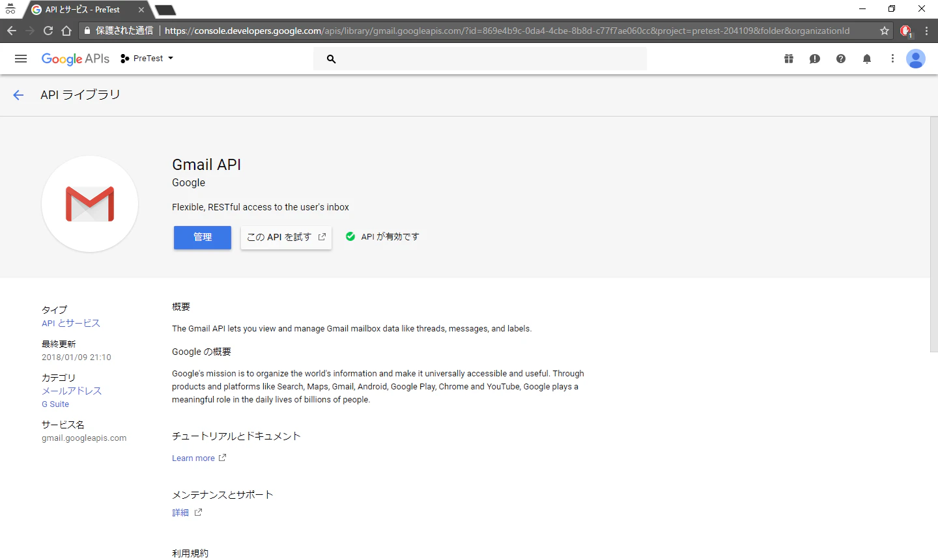938x560 pixels.
Task: Click the secure connection lock icon
Action: 87,31
